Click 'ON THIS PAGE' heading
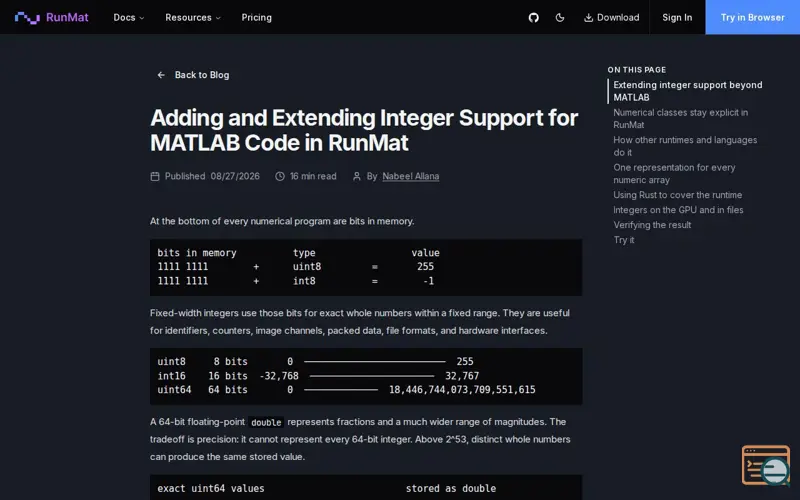Viewport: 800px width, 500px height. [x=637, y=70]
